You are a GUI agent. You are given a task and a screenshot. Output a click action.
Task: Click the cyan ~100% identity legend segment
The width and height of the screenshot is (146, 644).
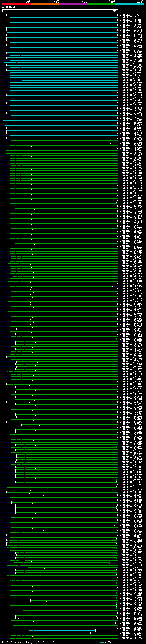130,4
